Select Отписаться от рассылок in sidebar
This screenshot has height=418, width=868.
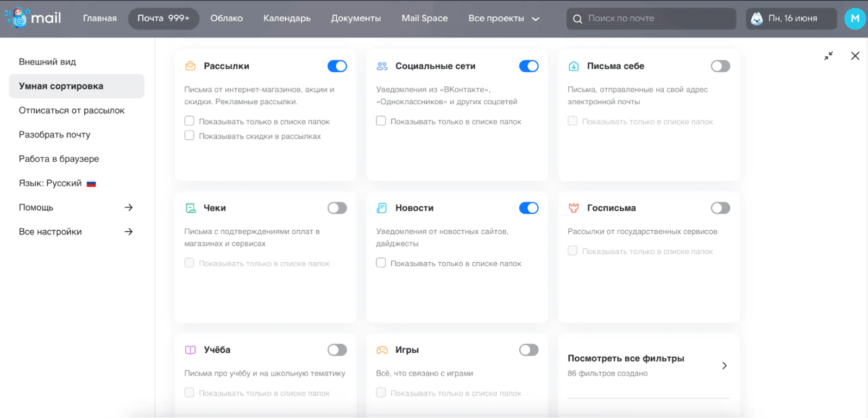tap(72, 110)
